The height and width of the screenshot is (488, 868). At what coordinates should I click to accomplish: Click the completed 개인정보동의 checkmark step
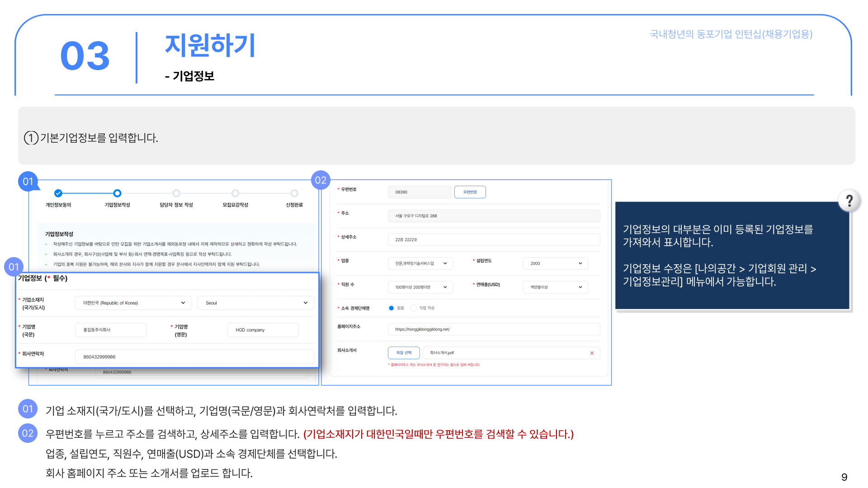(x=58, y=193)
